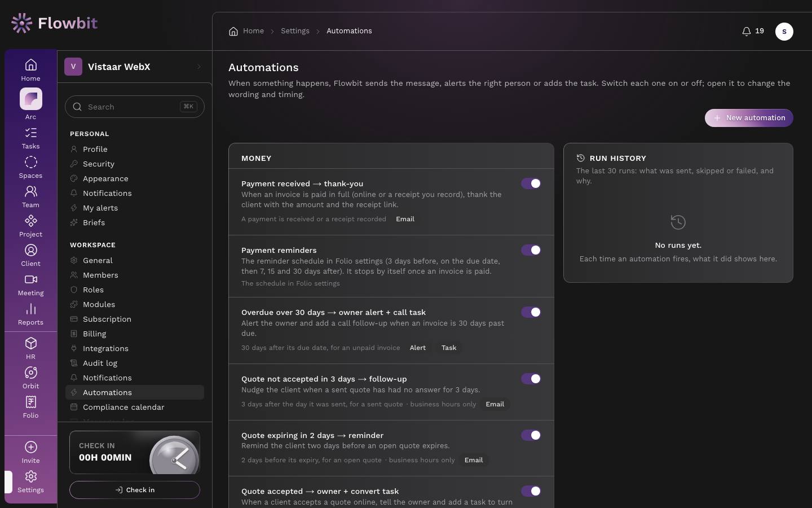
Task: Open the Orbit module
Action: pos(30,378)
